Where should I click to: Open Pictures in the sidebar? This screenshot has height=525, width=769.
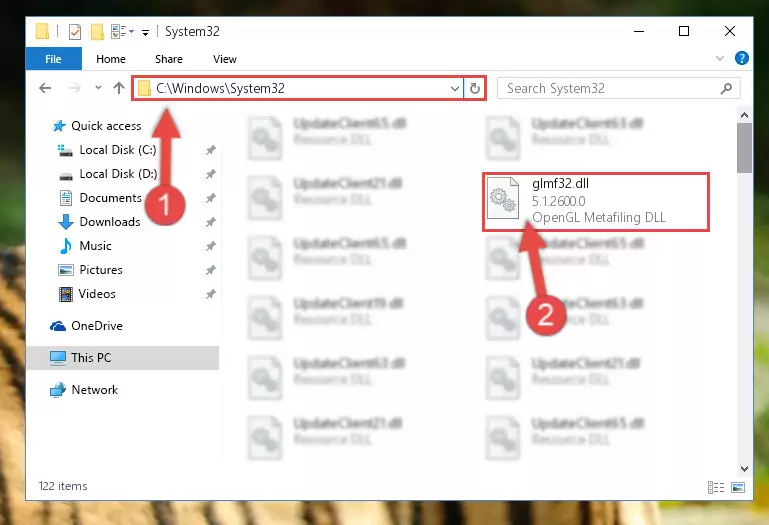(101, 270)
